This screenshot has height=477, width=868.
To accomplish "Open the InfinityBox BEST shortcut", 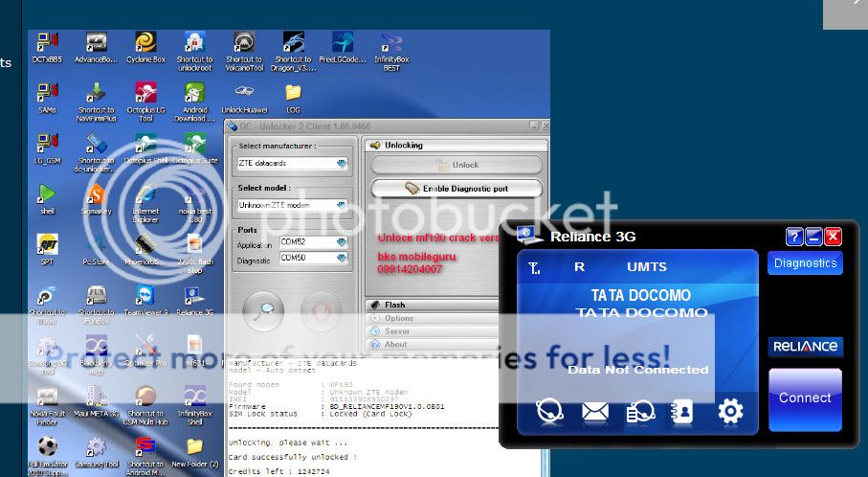I will coord(391,52).
